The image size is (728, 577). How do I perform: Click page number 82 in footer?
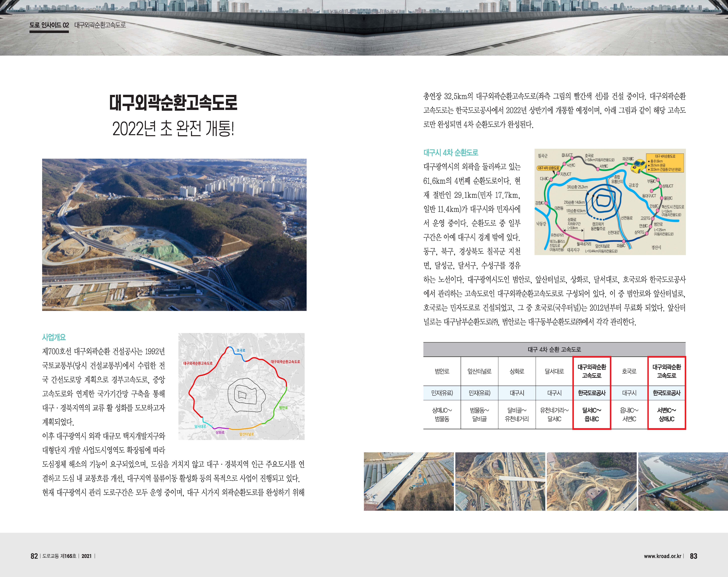34,556
